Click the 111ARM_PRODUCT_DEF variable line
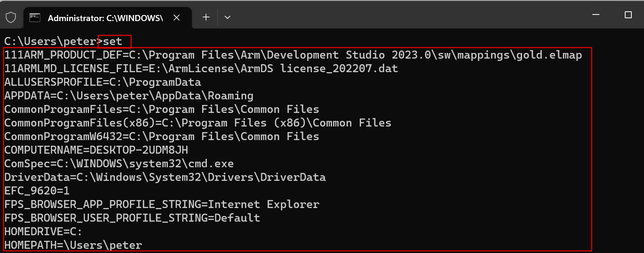The width and height of the screenshot is (644, 253). pyautogui.click(x=293, y=55)
